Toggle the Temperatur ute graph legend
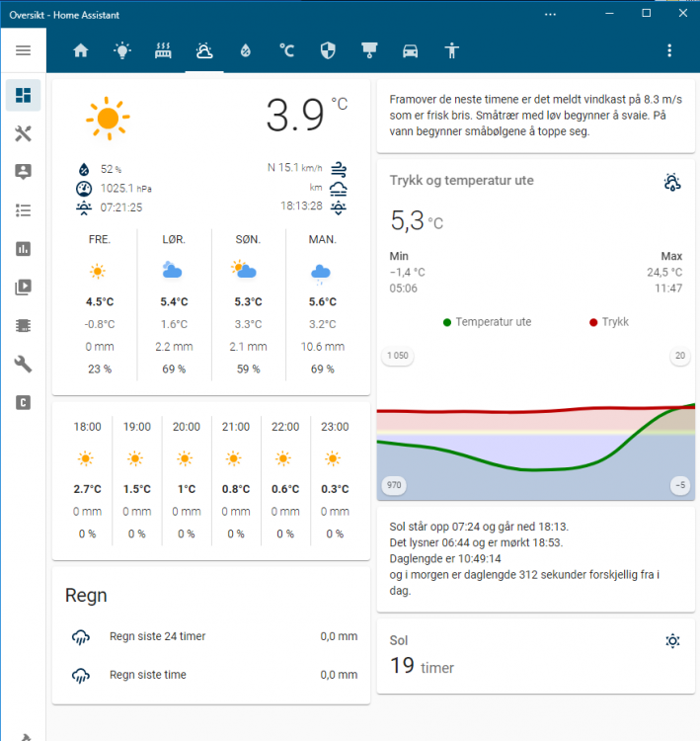The height and width of the screenshot is (741, 700). click(488, 322)
